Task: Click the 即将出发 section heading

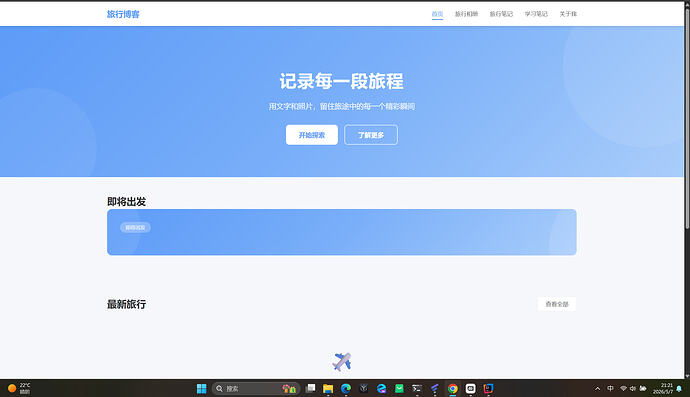Action: pos(126,202)
